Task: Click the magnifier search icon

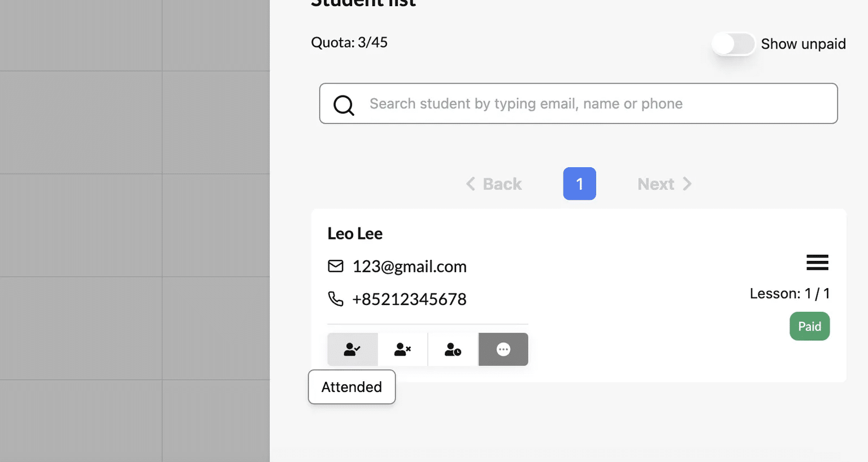Action: click(x=344, y=104)
